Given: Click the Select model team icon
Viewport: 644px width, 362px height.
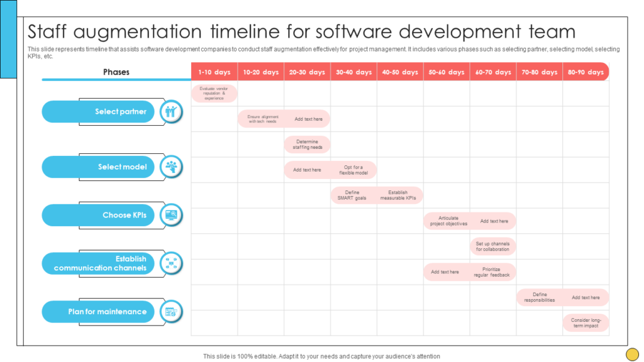Looking at the screenshot, I should (x=171, y=167).
